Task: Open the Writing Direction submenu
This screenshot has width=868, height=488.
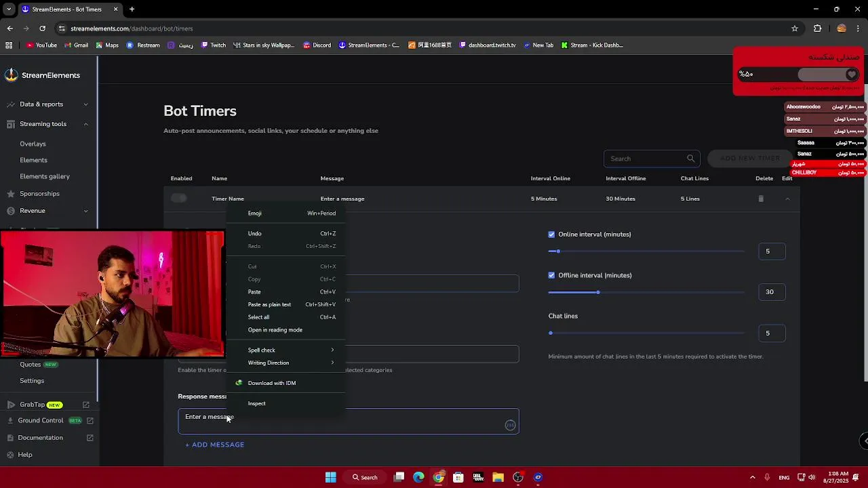Action: 285,363
